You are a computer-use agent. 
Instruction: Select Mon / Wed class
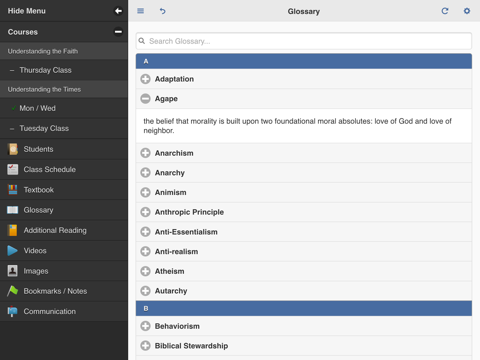point(64,108)
